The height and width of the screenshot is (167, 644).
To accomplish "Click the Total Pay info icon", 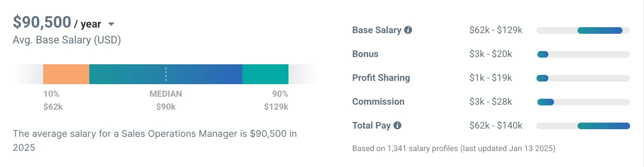I will 397,126.
